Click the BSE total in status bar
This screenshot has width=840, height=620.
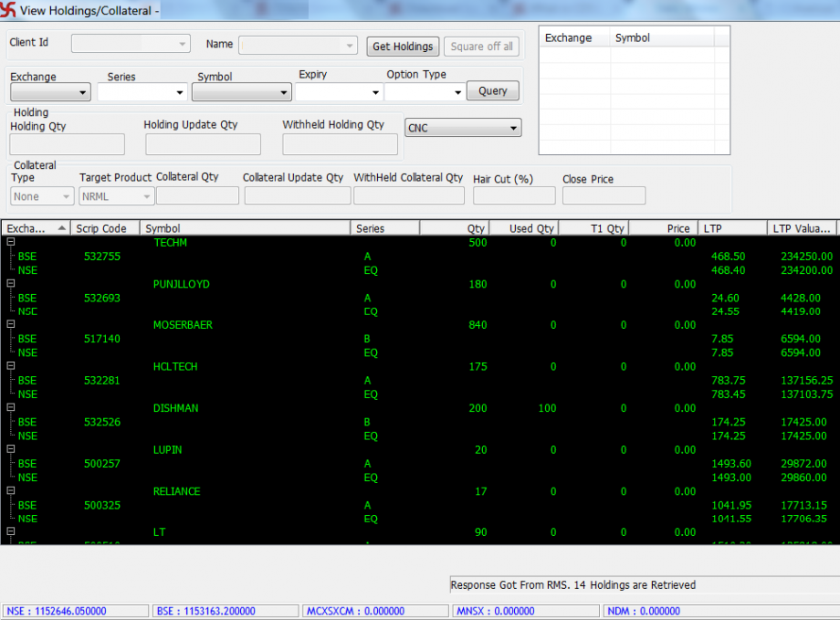pos(226,611)
